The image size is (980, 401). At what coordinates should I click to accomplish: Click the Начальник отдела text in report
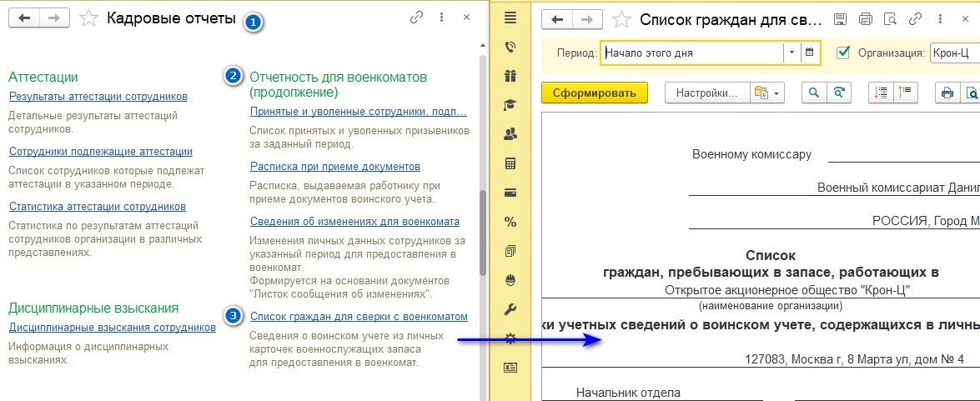point(628,393)
